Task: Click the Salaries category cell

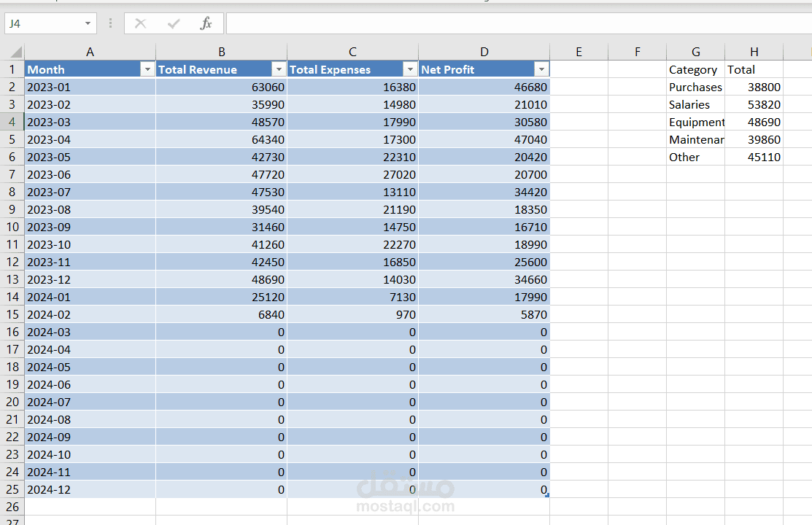Action: click(696, 104)
